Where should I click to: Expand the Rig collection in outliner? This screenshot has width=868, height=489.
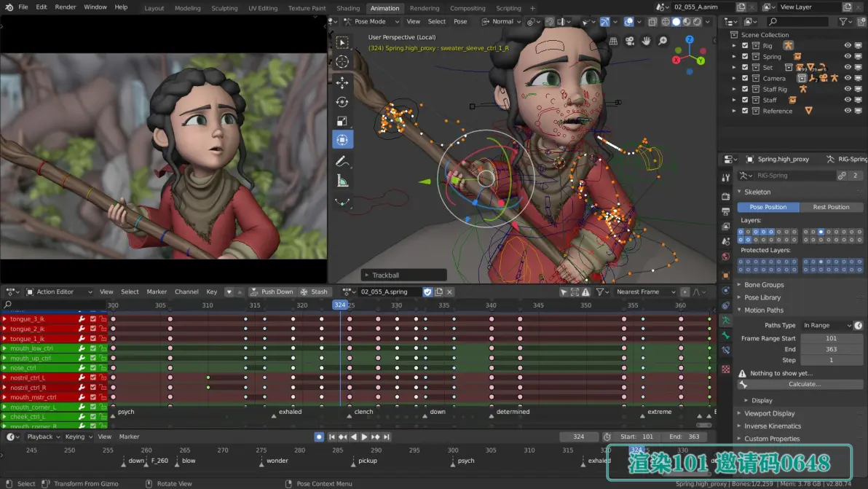pyautogui.click(x=734, y=45)
